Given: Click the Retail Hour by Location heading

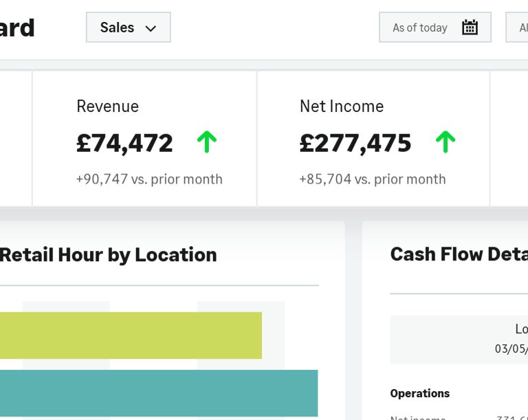Looking at the screenshot, I should (x=108, y=255).
